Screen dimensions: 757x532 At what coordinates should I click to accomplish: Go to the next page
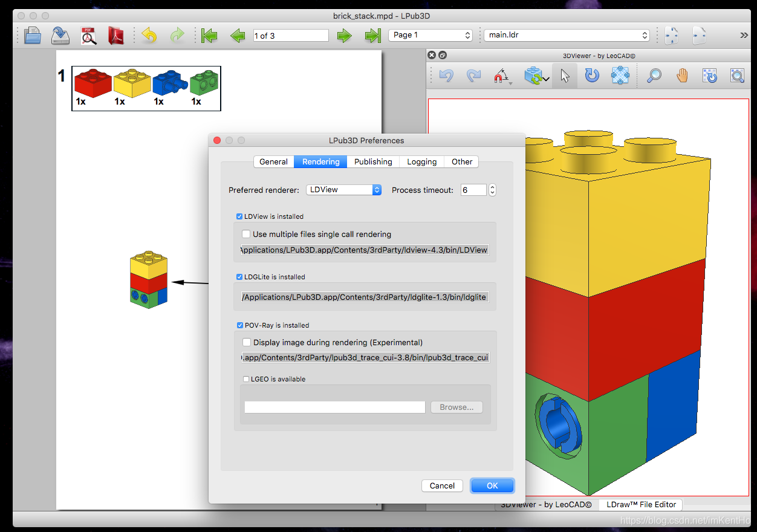pos(344,36)
